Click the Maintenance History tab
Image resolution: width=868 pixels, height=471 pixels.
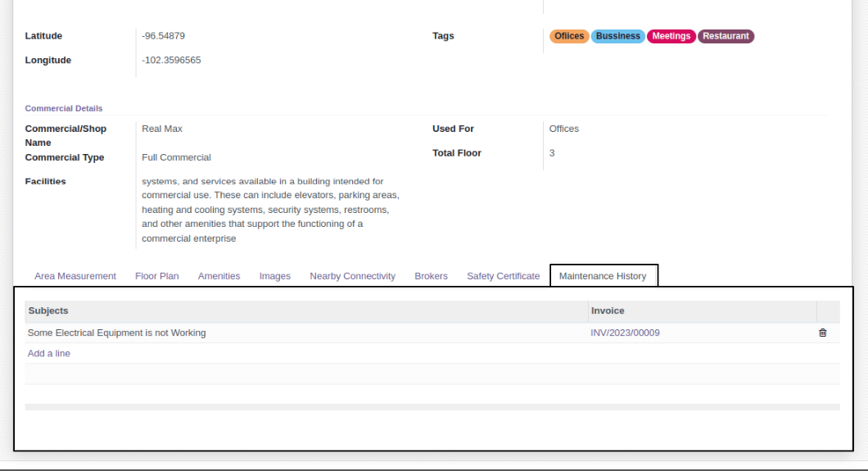pos(603,276)
